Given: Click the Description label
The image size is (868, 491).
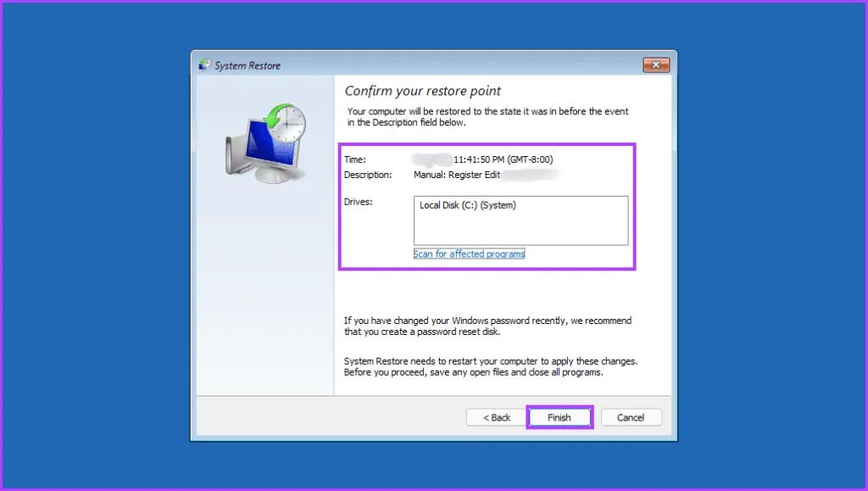Looking at the screenshot, I should click(x=368, y=175).
